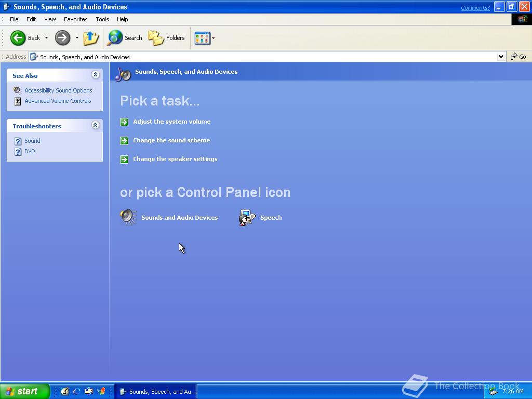The height and width of the screenshot is (399, 532).
Task: Click the Accessibility Sound Options icon
Action: point(17,90)
